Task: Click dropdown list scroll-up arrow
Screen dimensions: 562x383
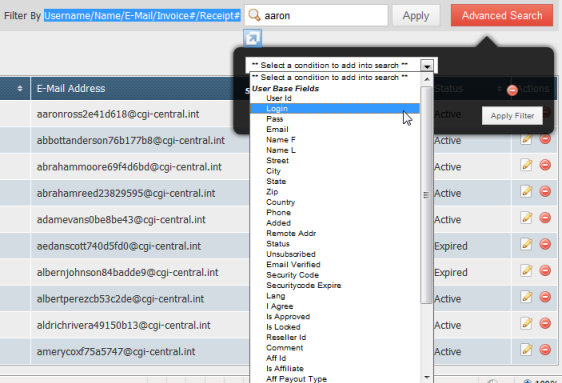Action: 427,79
